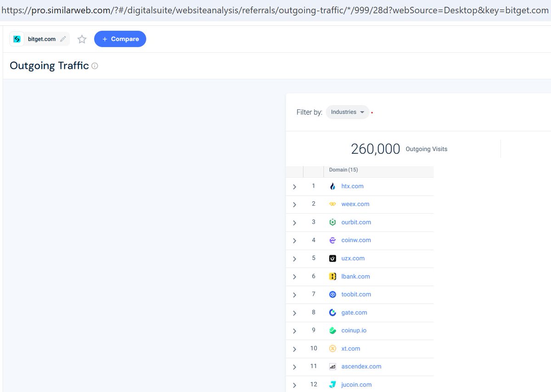Expand the lbank.com row
The image size is (551, 392).
point(294,277)
